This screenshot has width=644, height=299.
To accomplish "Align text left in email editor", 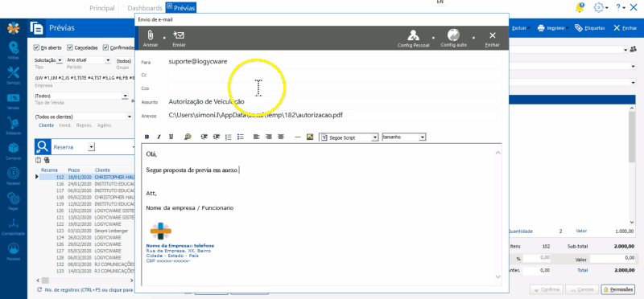I will [x=256, y=137].
